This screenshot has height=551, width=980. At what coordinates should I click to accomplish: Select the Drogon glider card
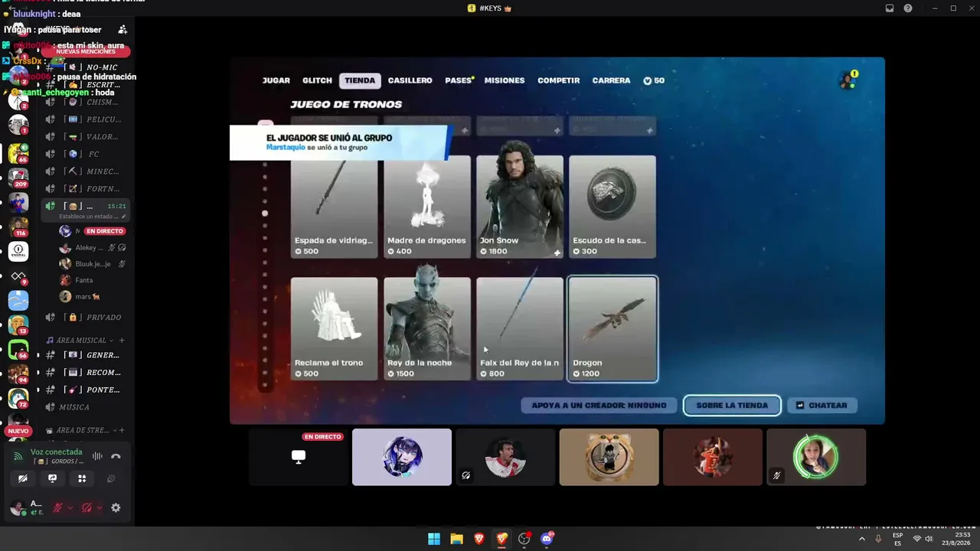[612, 329]
